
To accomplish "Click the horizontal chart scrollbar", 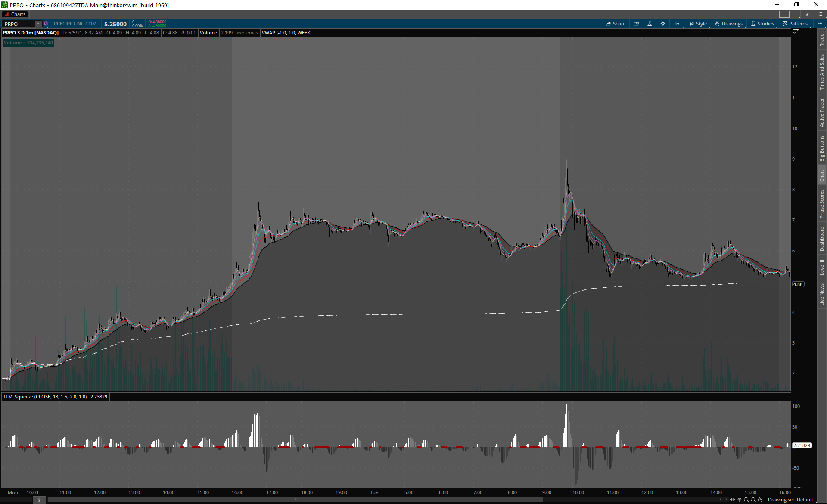I will click(x=295, y=500).
